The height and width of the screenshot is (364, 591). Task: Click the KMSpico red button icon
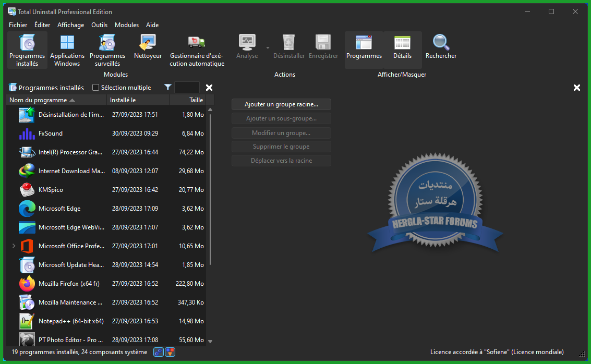pos(27,189)
